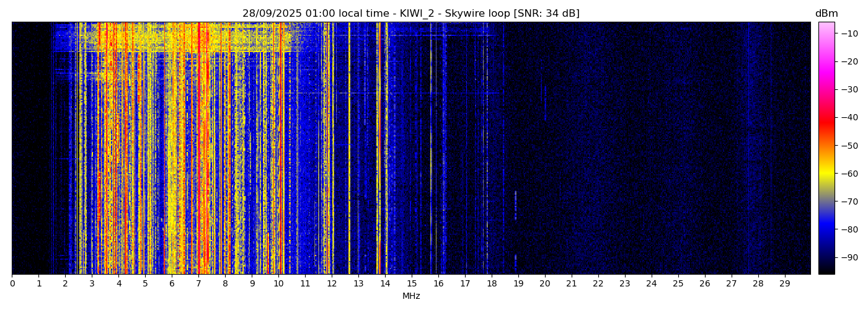Click the 29 MHz tick label
Screen dimensions: 868x310
point(784,284)
